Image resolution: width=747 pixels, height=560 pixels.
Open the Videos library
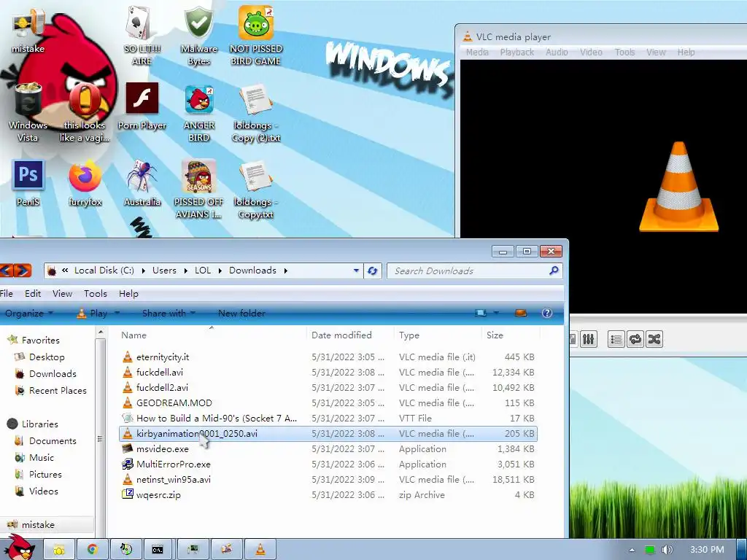tap(36, 491)
